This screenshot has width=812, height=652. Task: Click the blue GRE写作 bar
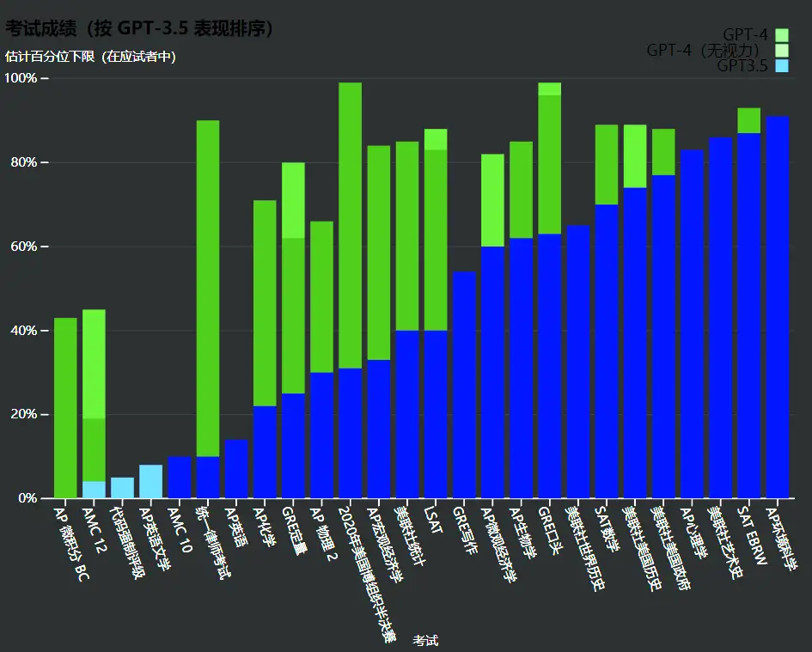coord(464,385)
